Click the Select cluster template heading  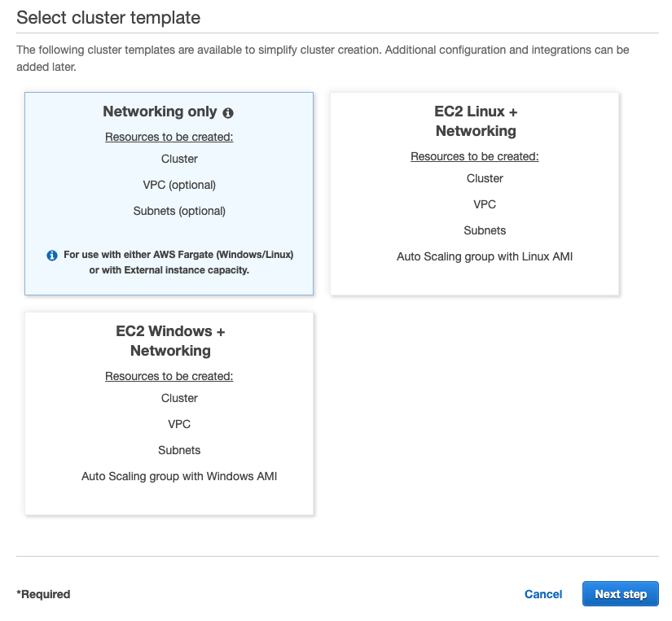(x=107, y=17)
